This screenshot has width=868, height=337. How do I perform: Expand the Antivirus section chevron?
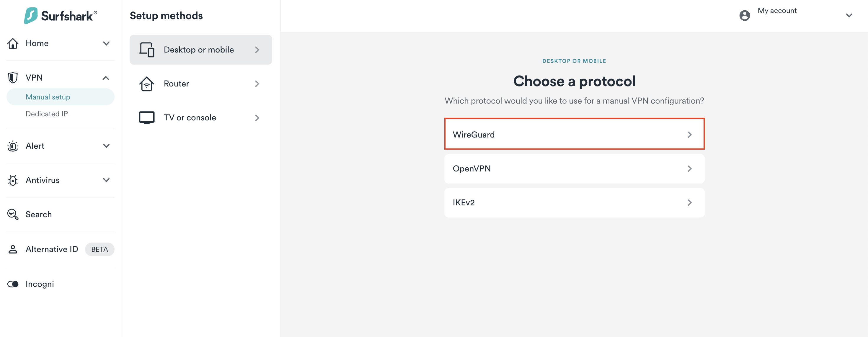click(x=106, y=181)
